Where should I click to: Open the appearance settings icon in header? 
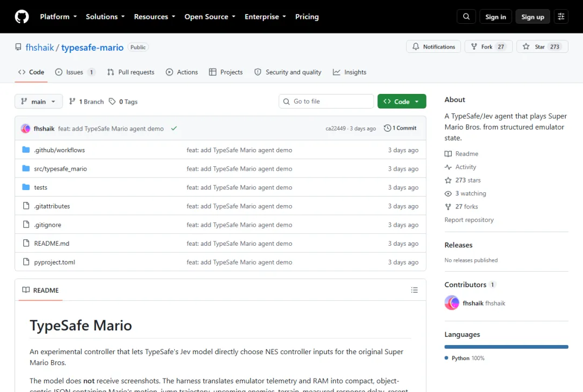561,17
